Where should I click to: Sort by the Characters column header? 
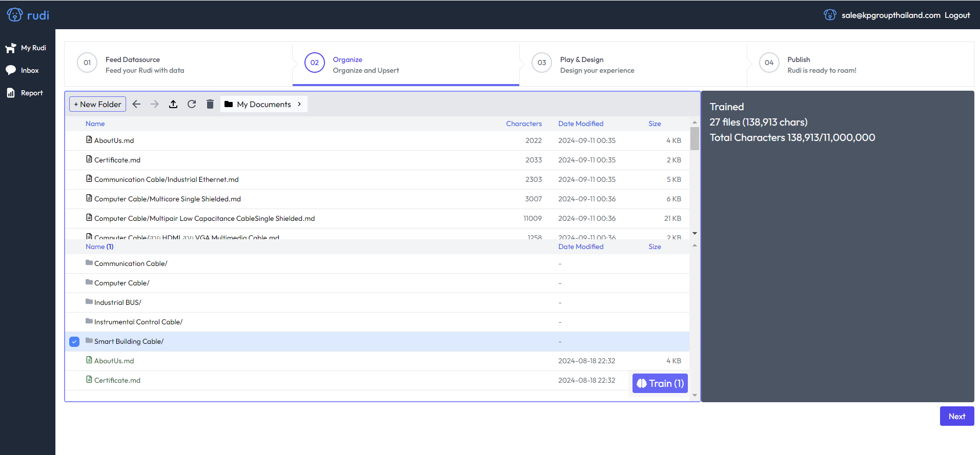[524, 123]
